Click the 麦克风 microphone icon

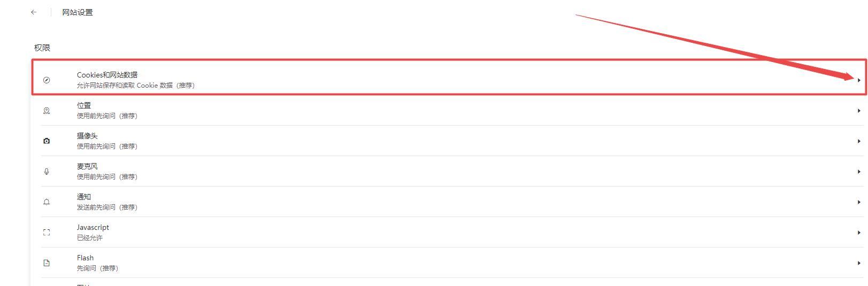point(47,172)
